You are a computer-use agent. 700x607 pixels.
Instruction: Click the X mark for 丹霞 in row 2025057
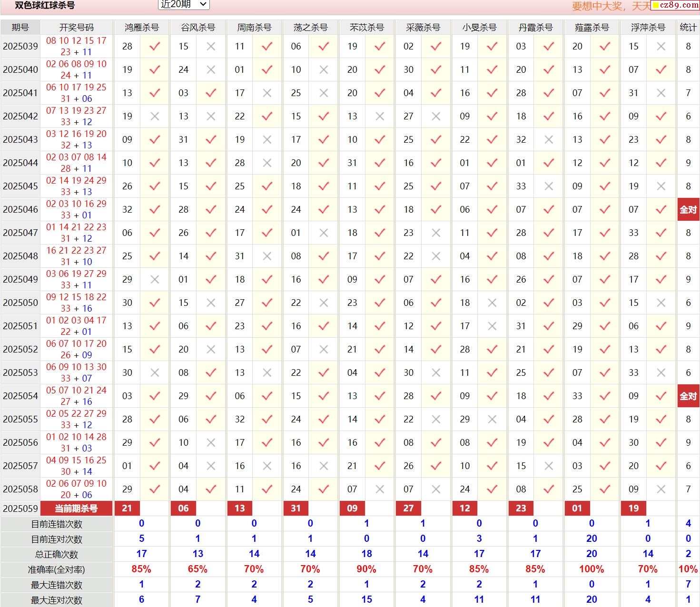click(x=549, y=466)
